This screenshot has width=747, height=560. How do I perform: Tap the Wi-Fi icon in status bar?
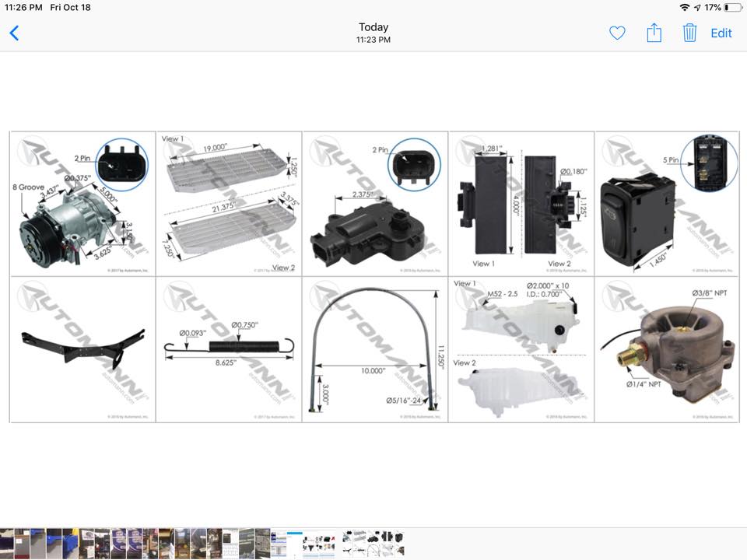(685, 7)
